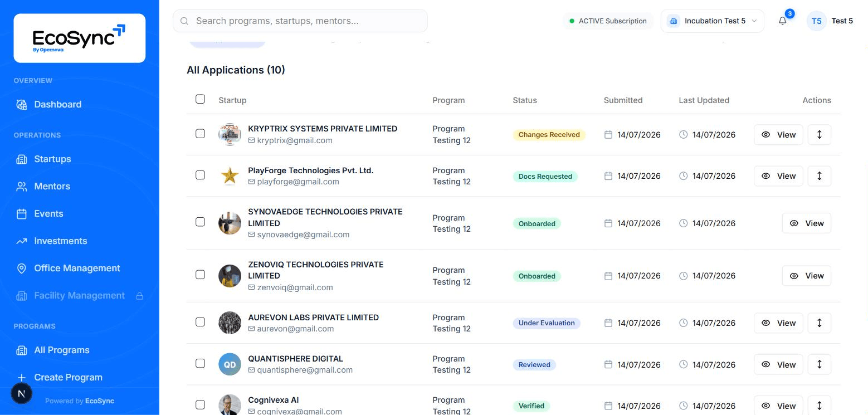
Task: Click the ZENOVIQ TECHNOLOGIES avatar
Action: pos(230,276)
